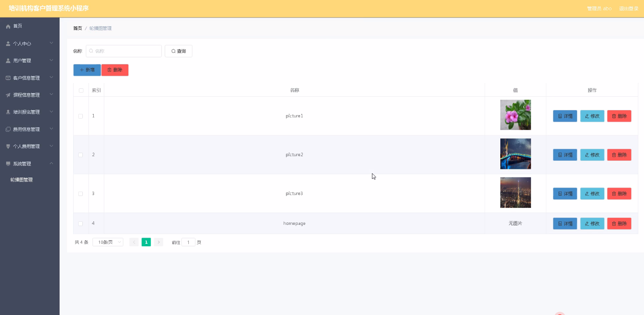Click the user icon next to 用户管理
Viewport: 644px width, 315px height.
8,60
